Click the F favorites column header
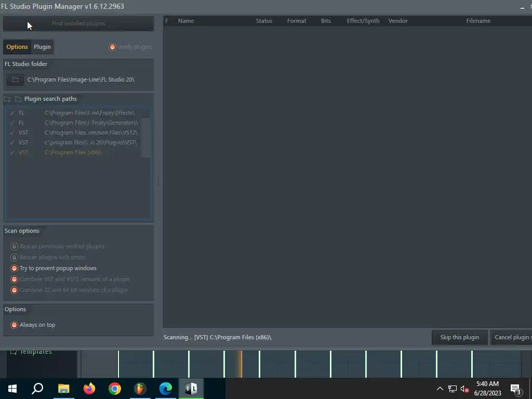 tap(167, 21)
